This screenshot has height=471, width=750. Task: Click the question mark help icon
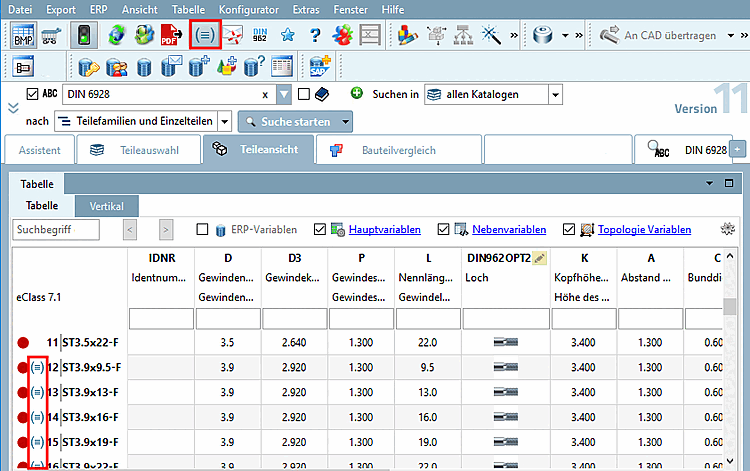point(315,35)
